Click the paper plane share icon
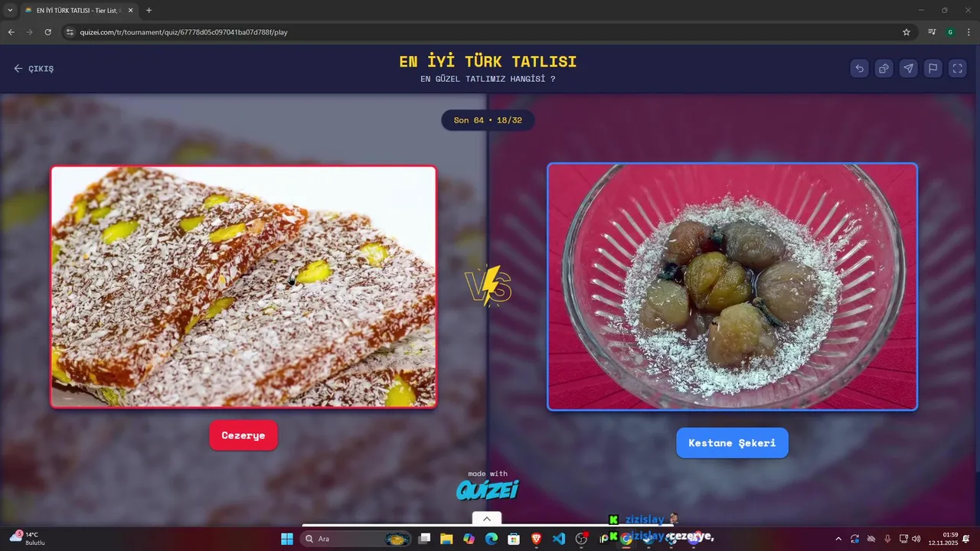This screenshot has width=980, height=551. tap(908, 68)
